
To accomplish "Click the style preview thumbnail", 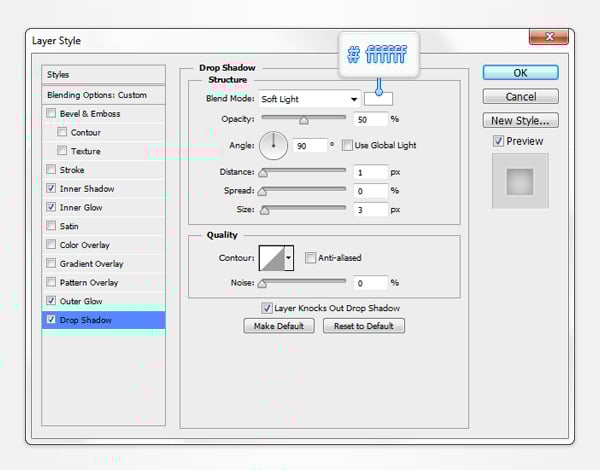I will pyautogui.click(x=520, y=183).
